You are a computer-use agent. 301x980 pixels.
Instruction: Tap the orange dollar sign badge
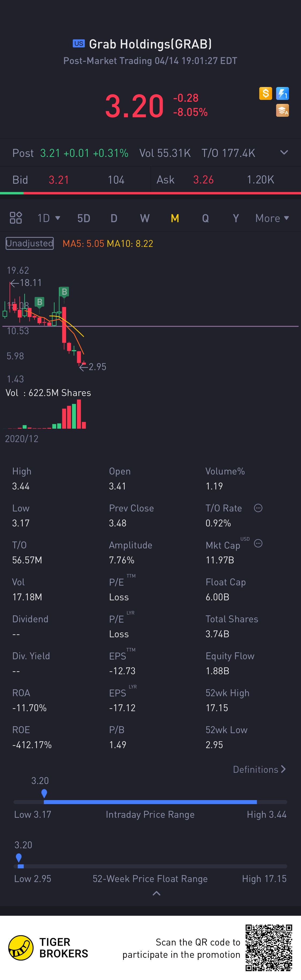click(x=266, y=93)
